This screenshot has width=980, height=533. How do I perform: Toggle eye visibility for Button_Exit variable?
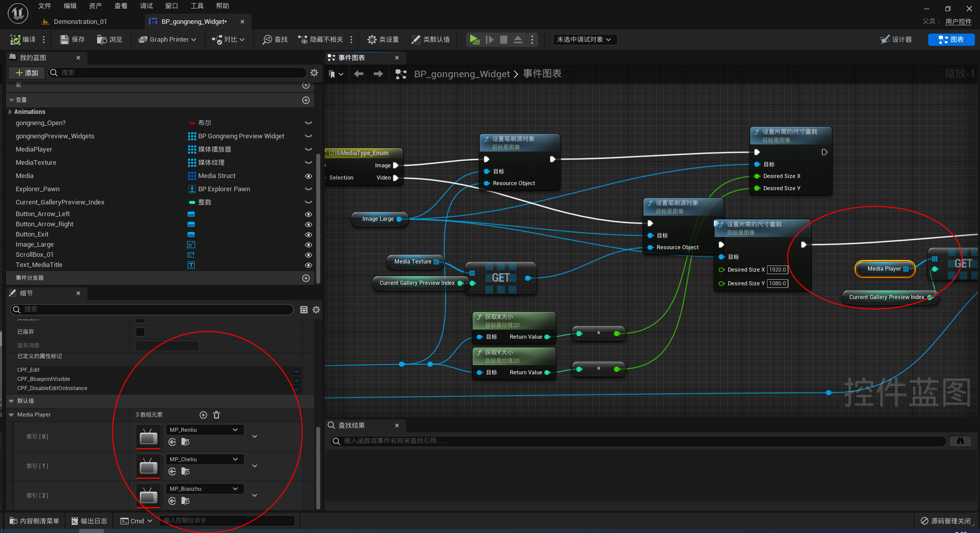pyautogui.click(x=308, y=234)
